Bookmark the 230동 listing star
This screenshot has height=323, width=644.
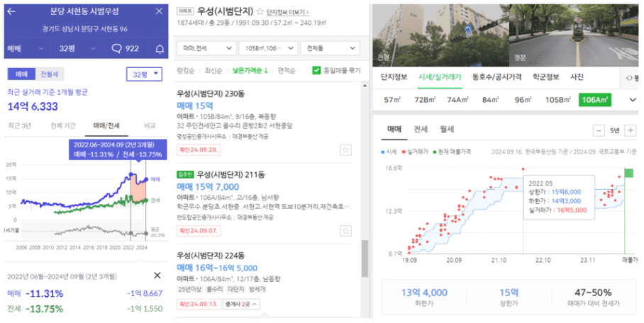point(346,149)
